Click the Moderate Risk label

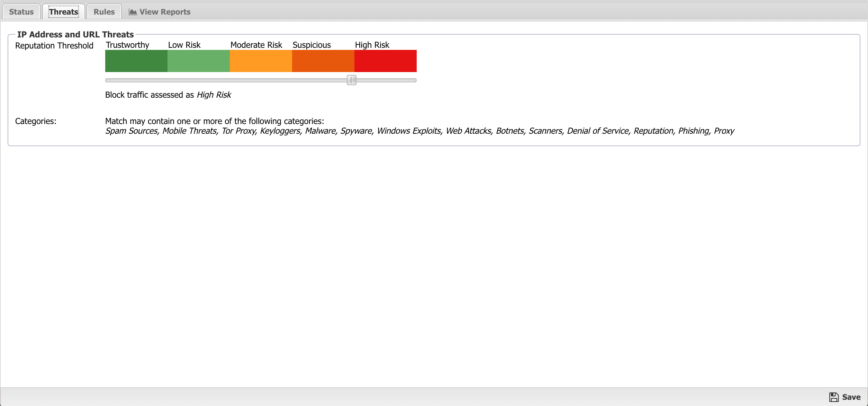[256, 45]
